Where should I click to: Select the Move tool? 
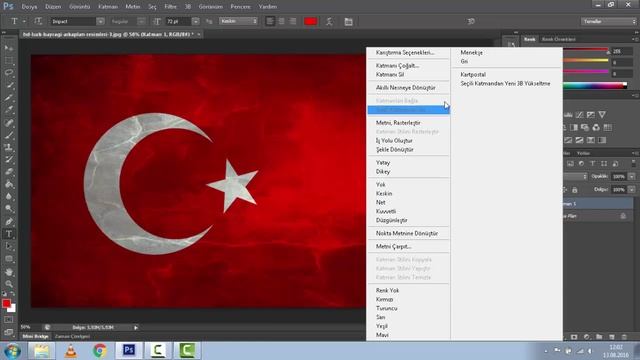tap(9, 48)
